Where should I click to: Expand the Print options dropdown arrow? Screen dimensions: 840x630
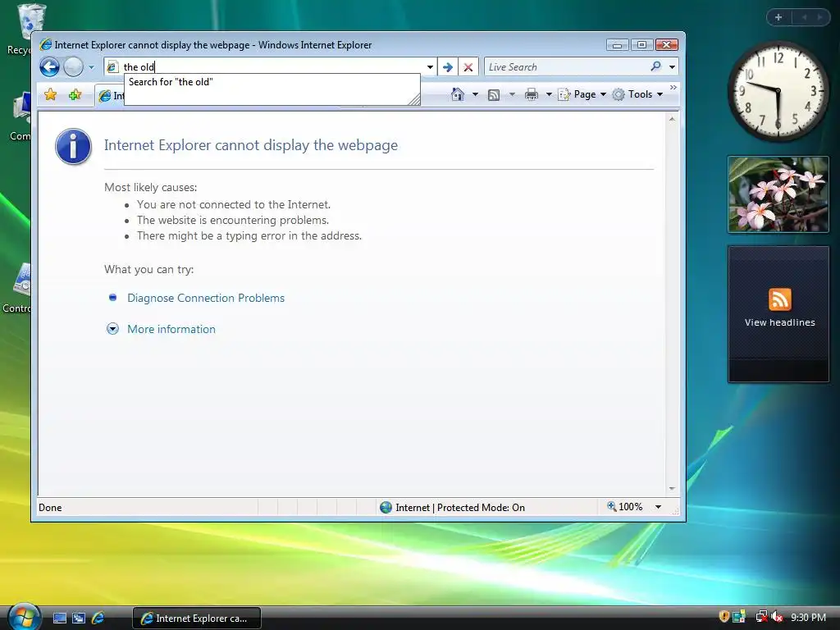click(549, 94)
